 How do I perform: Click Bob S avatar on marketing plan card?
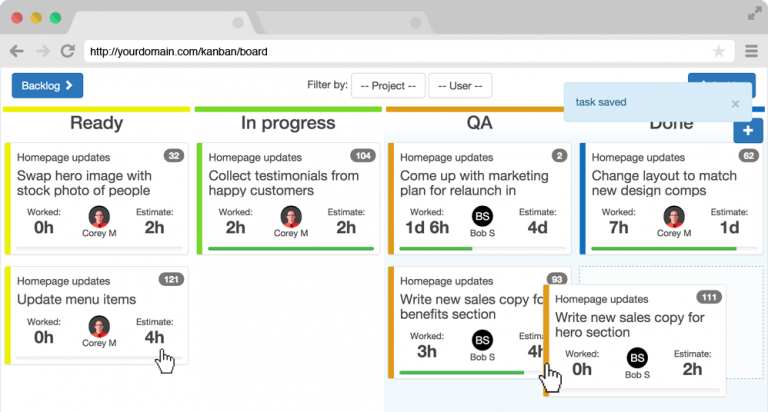pos(483,218)
